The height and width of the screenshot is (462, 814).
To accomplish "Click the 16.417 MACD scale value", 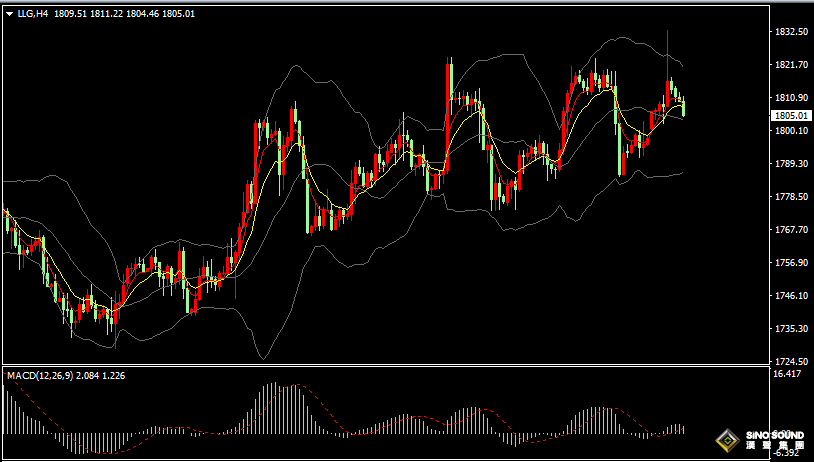I will [787, 374].
